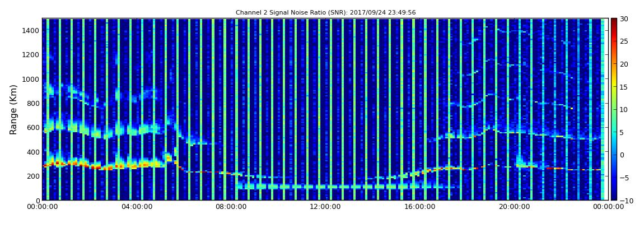Click the colorbar value 5

[x=622, y=132]
